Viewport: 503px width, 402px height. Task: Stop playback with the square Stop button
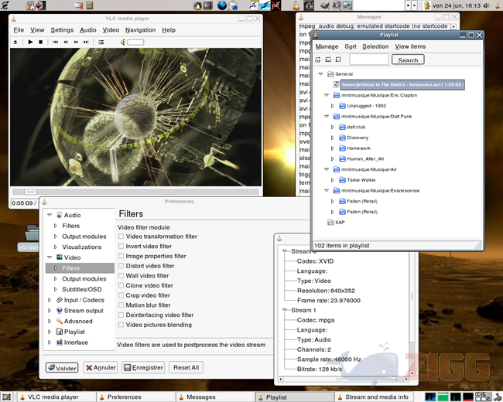coord(41,42)
